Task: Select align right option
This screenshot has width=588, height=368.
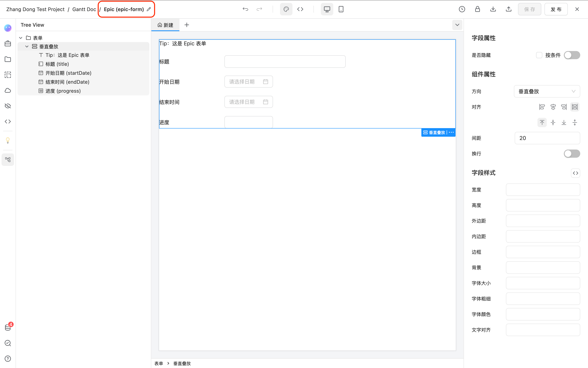Action: (x=564, y=107)
